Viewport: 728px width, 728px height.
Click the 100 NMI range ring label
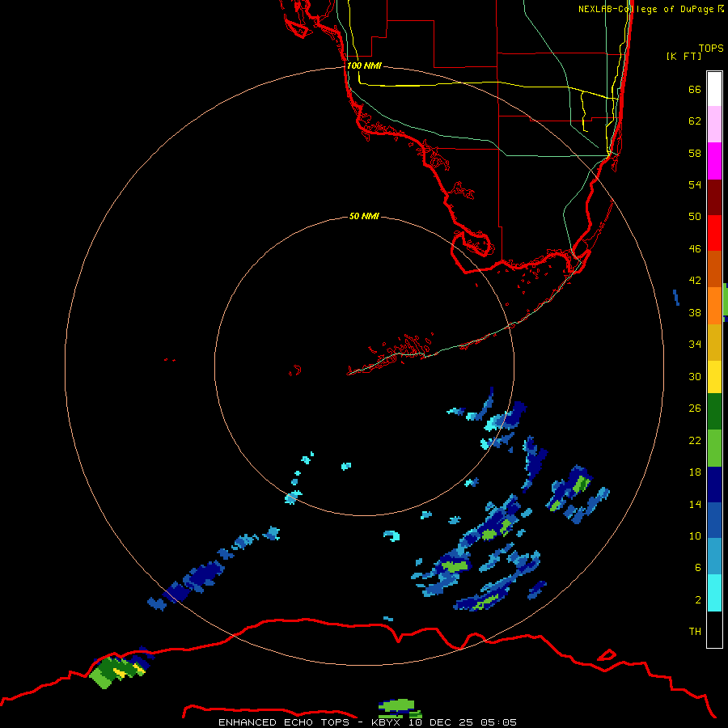364,66
